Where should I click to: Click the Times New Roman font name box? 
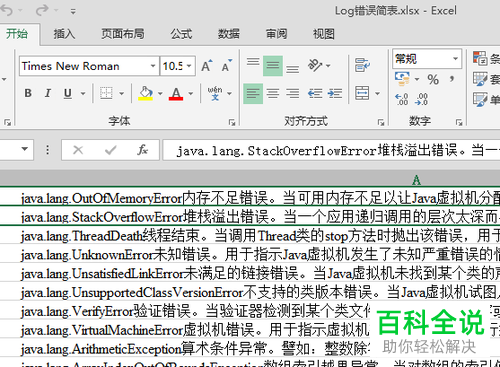coord(83,66)
